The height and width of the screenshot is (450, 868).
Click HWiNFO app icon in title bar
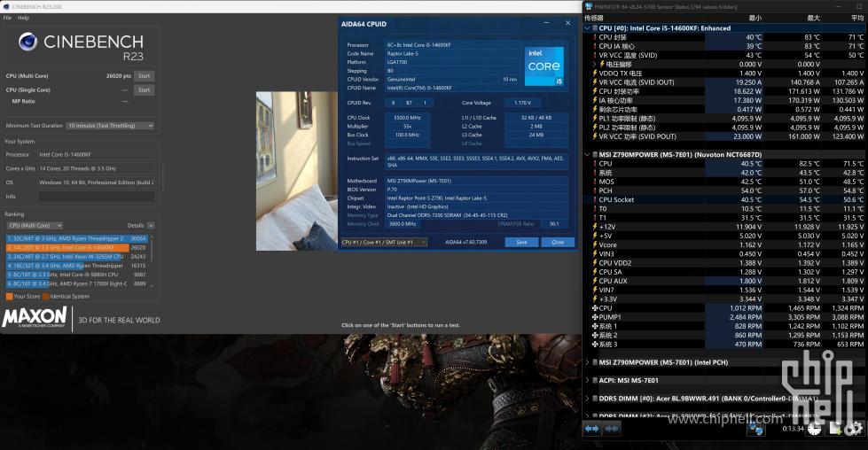point(589,6)
